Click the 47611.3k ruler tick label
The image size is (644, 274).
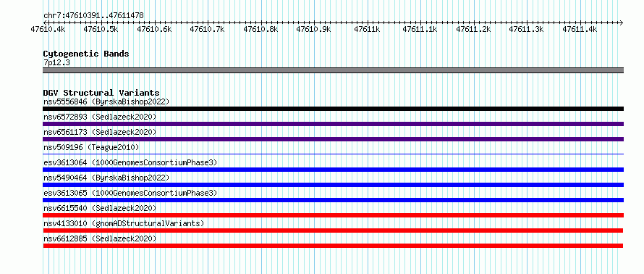(527, 29)
